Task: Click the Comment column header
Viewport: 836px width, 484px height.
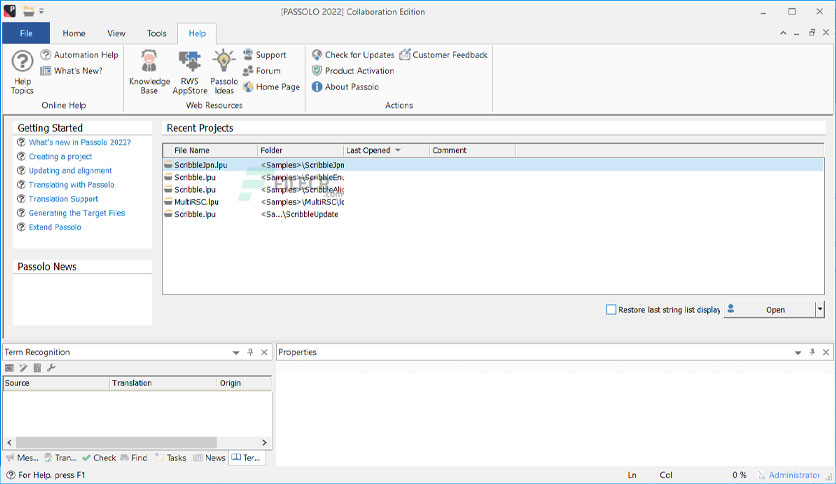Action: coord(472,150)
